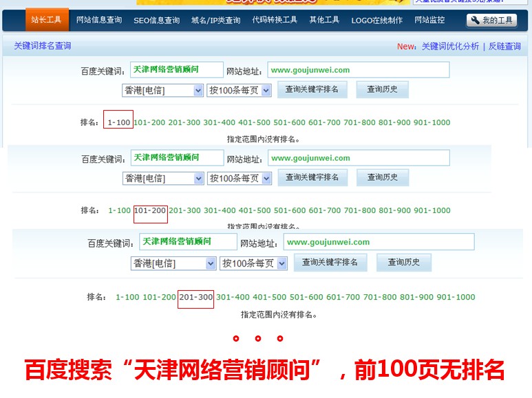Open the 域名/IP类查询 menu
The image size is (532, 398).
pos(216,21)
